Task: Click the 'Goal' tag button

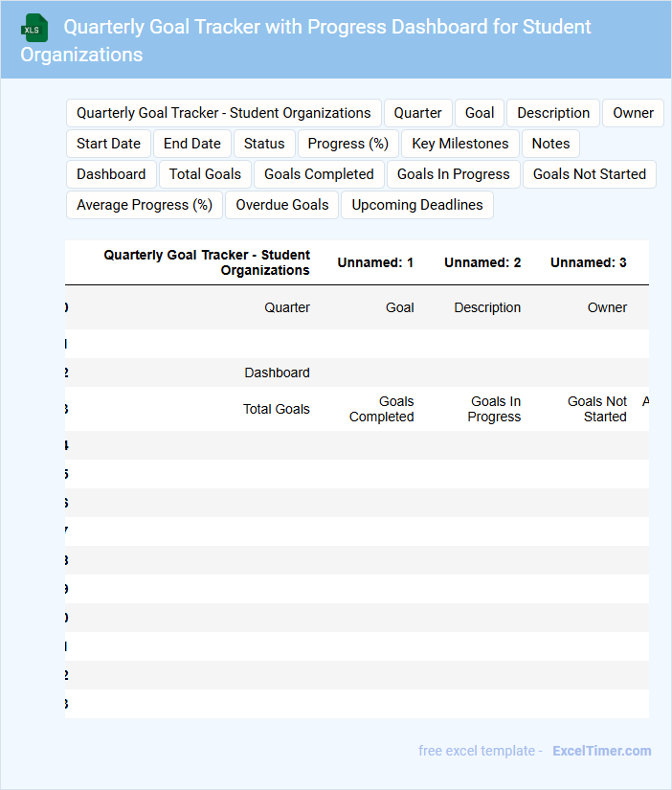Action: click(480, 113)
